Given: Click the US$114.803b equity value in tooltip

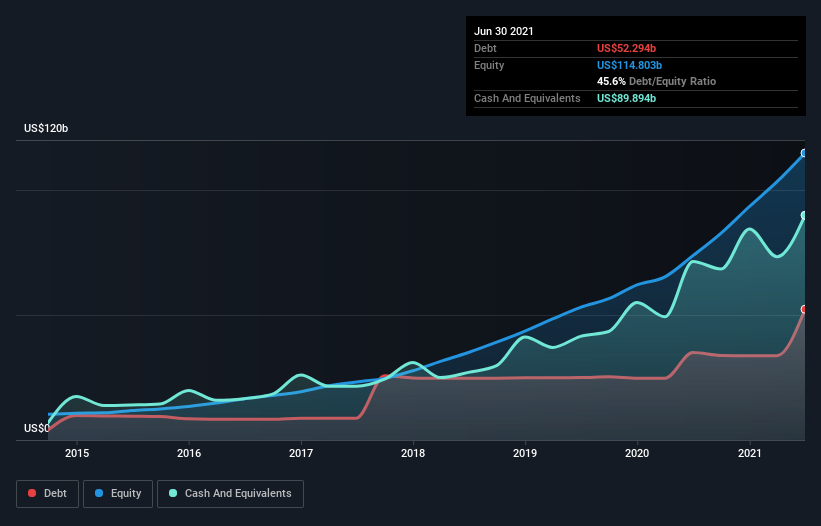Looking at the screenshot, I should point(629,65).
